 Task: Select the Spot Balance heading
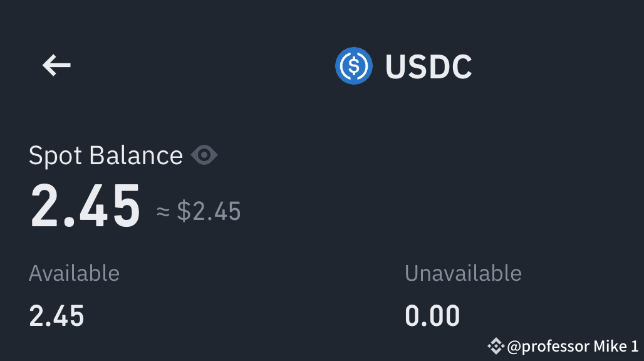click(106, 155)
